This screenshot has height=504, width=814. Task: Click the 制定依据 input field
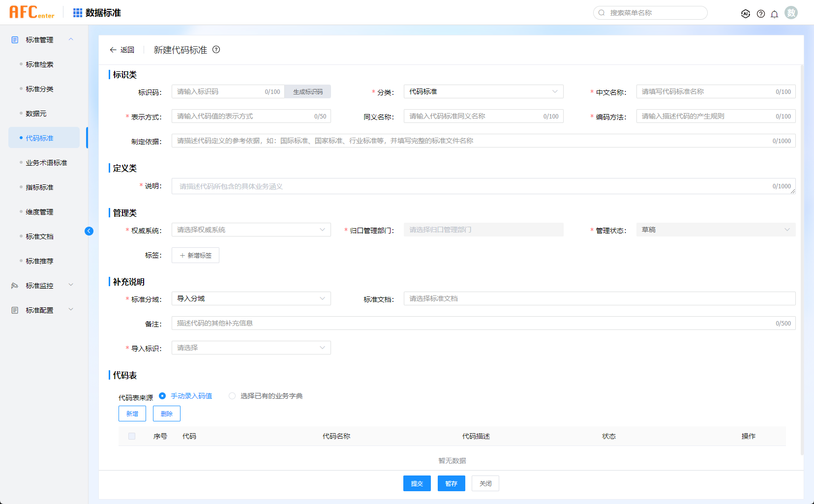[x=483, y=141]
